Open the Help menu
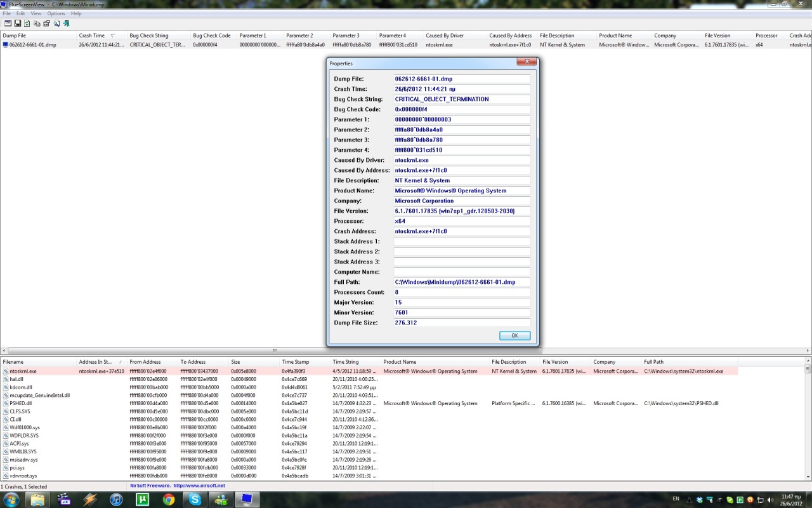Screen dimensions: 812x508 [76, 13]
